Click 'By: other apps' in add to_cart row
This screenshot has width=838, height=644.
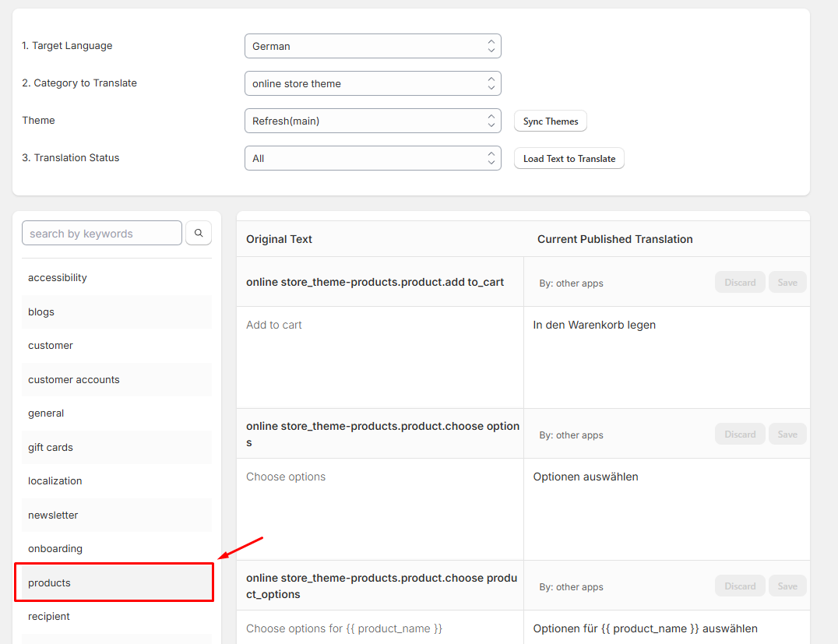coord(571,283)
